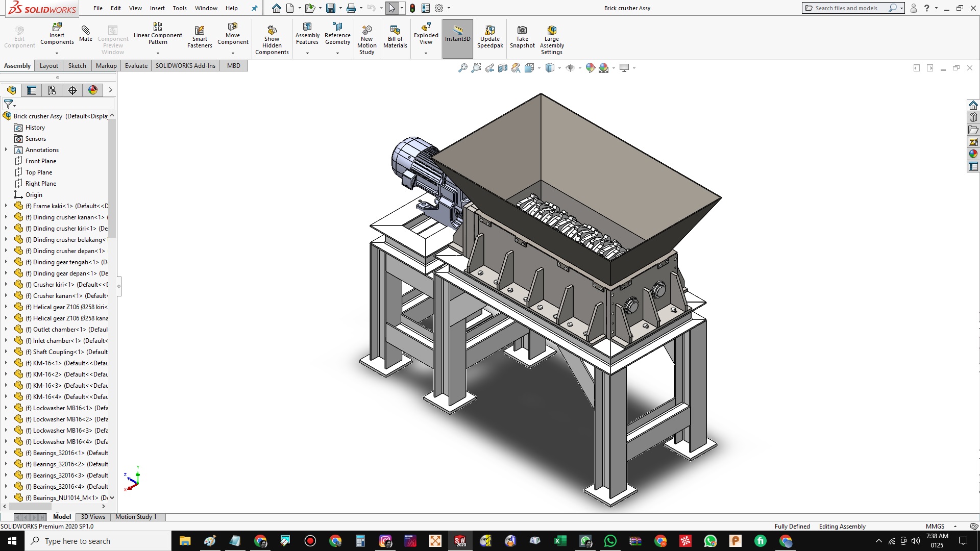
Task: Open the Tools menu
Action: [x=180, y=8]
